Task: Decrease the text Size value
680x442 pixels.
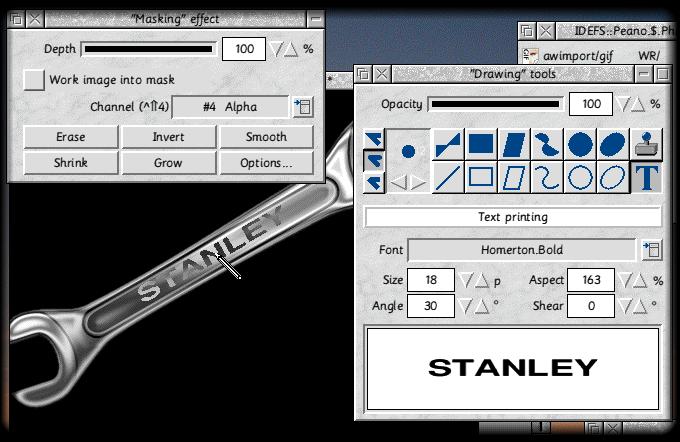Action: 466,280
